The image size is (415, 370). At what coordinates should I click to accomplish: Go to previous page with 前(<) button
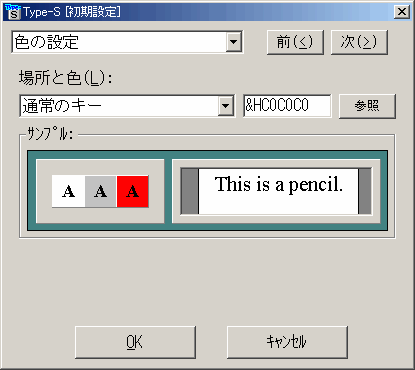pos(295,42)
